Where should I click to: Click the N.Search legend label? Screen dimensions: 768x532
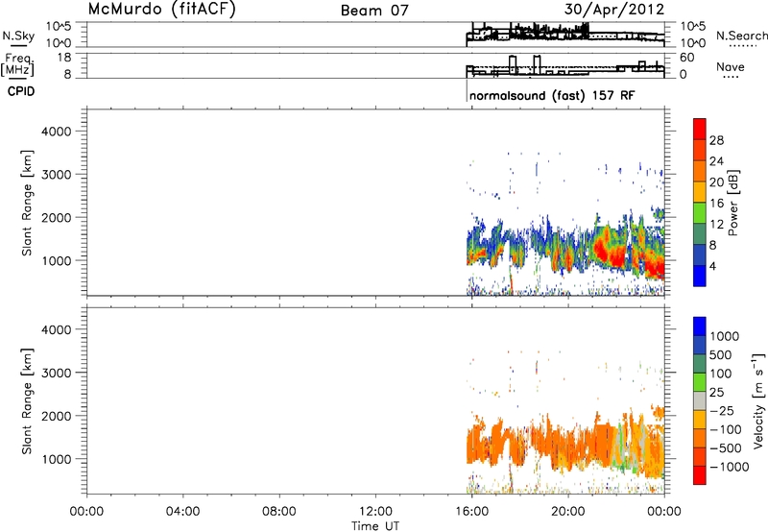pos(741,36)
